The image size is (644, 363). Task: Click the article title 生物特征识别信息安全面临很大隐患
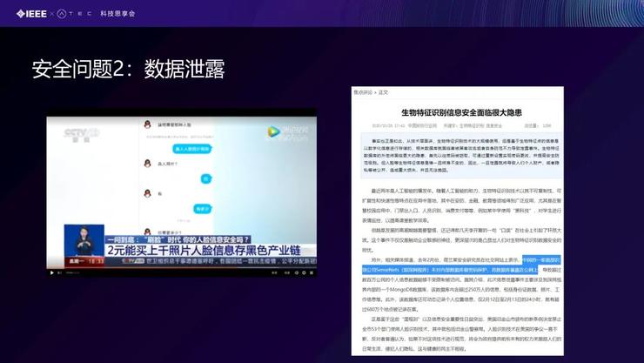tap(461, 112)
